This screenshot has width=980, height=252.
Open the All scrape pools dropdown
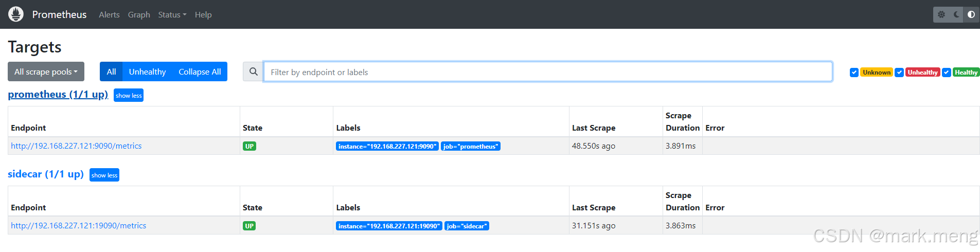coord(46,71)
